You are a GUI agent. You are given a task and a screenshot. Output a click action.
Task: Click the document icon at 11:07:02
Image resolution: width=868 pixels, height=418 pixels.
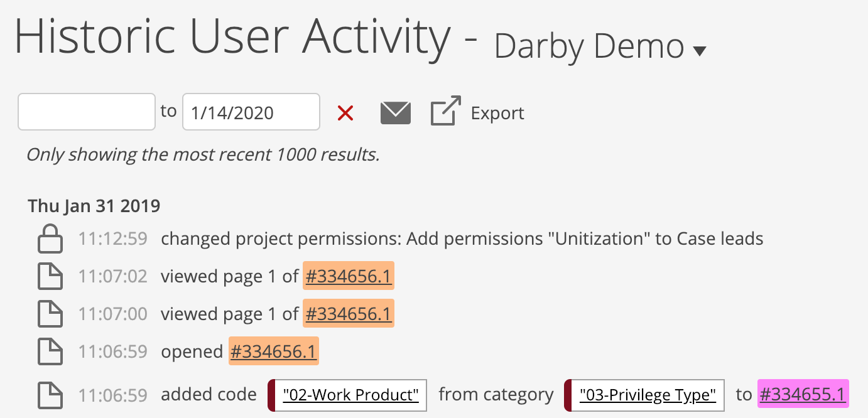(50, 276)
